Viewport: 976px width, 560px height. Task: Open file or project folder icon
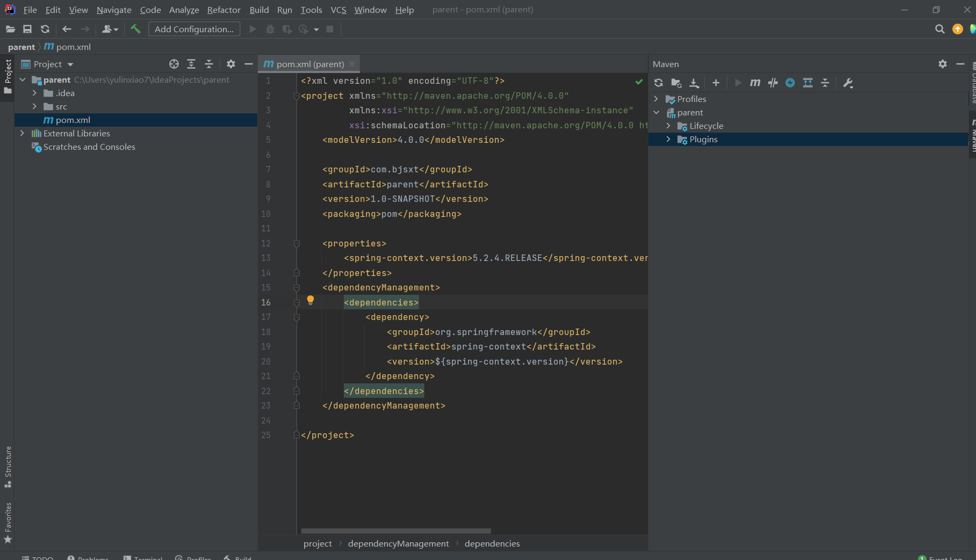(10, 29)
